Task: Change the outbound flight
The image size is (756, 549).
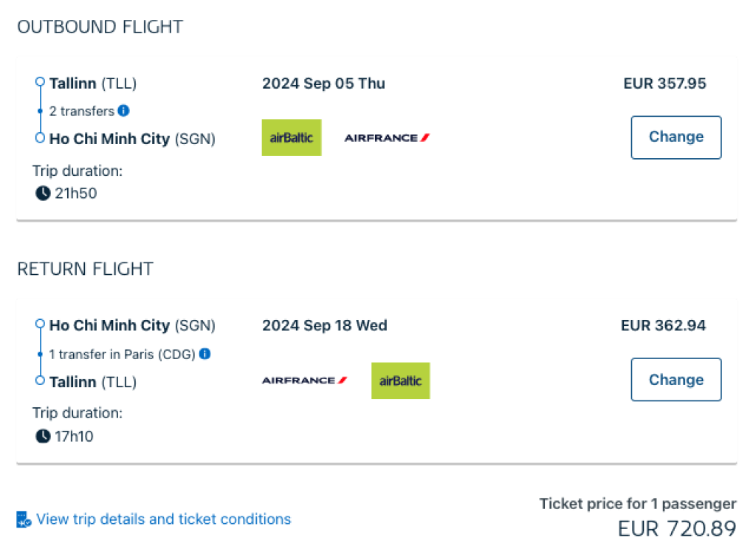Action: click(x=676, y=137)
